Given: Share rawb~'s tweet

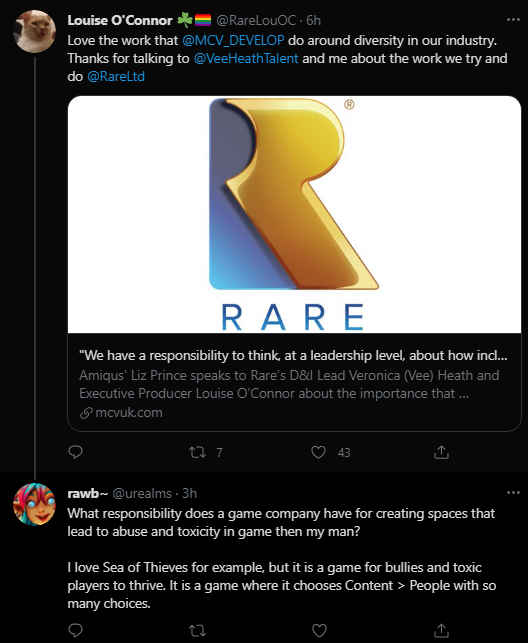Looking at the screenshot, I should [441, 630].
